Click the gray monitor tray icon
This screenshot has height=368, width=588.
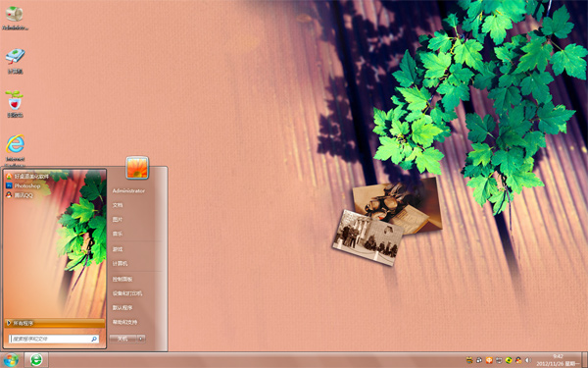[499, 360]
